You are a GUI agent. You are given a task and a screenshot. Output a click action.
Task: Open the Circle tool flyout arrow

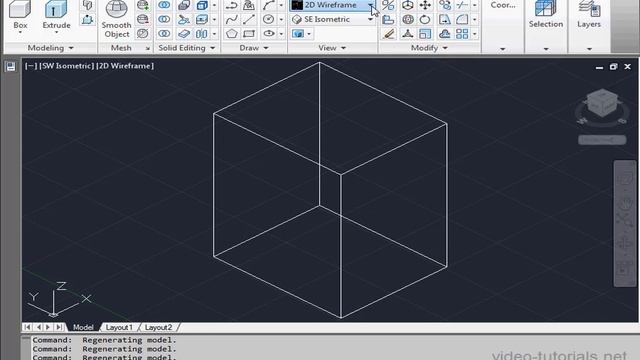[281, 19]
